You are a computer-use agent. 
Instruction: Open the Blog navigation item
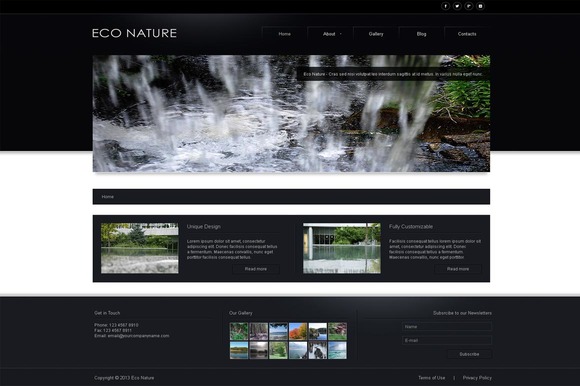(x=421, y=34)
